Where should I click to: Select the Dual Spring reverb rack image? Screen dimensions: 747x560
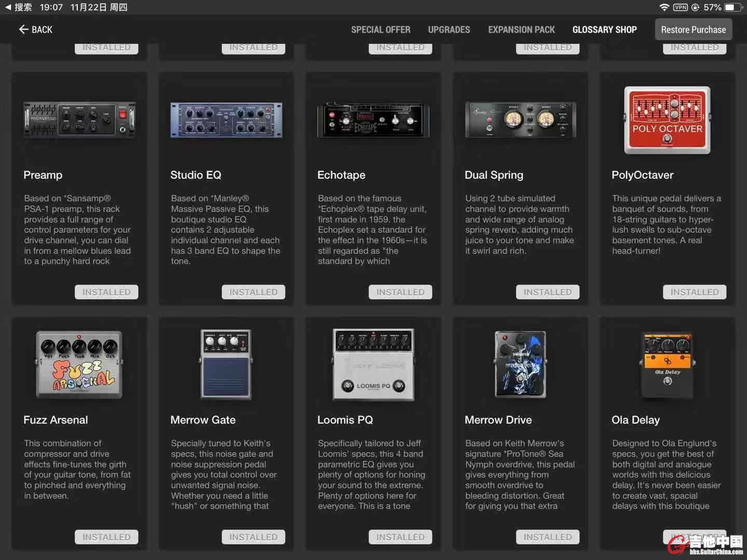(520, 120)
